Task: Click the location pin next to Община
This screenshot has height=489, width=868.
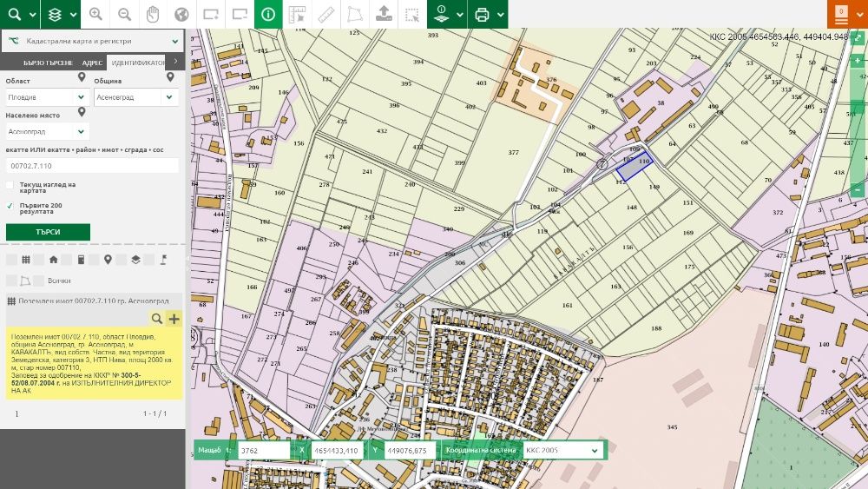Action: pyautogui.click(x=170, y=77)
